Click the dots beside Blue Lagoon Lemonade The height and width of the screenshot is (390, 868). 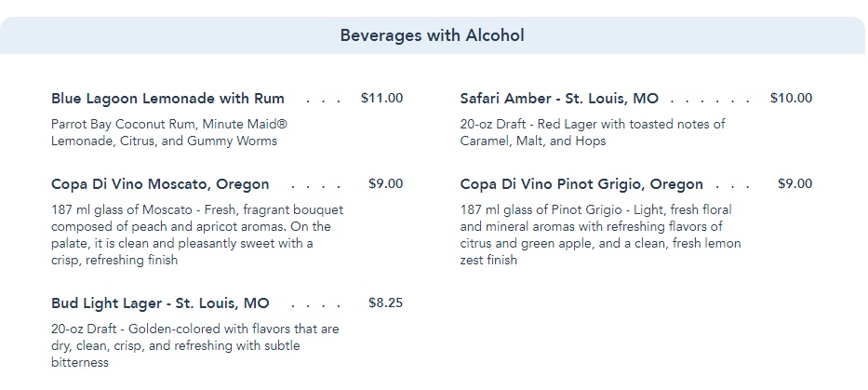(x=323, y=100)
